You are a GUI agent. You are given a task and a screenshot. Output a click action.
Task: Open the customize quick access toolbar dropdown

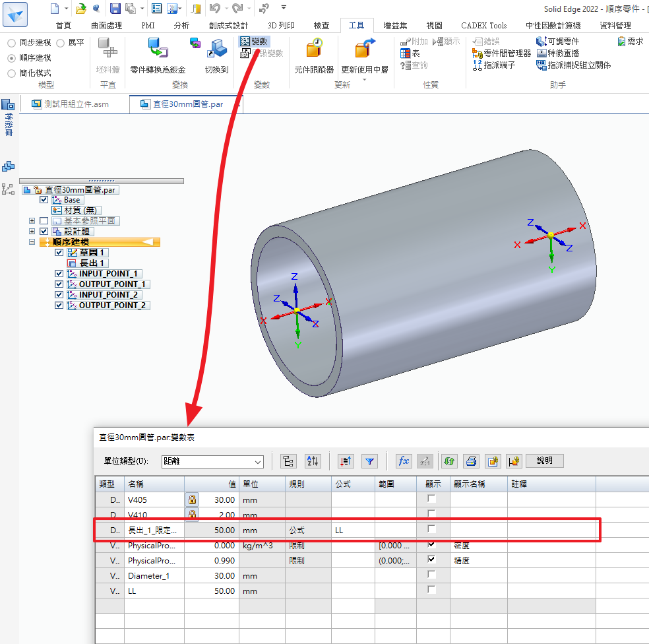(284, 7)
